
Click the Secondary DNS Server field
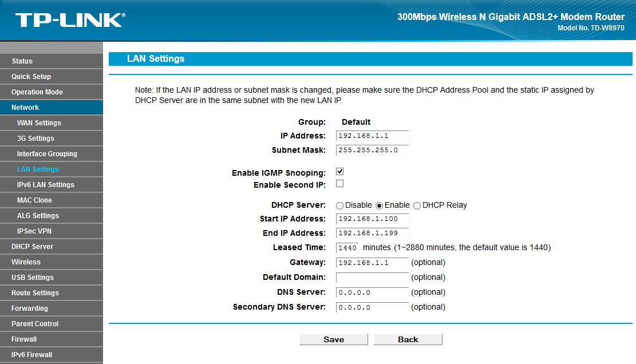372,307
